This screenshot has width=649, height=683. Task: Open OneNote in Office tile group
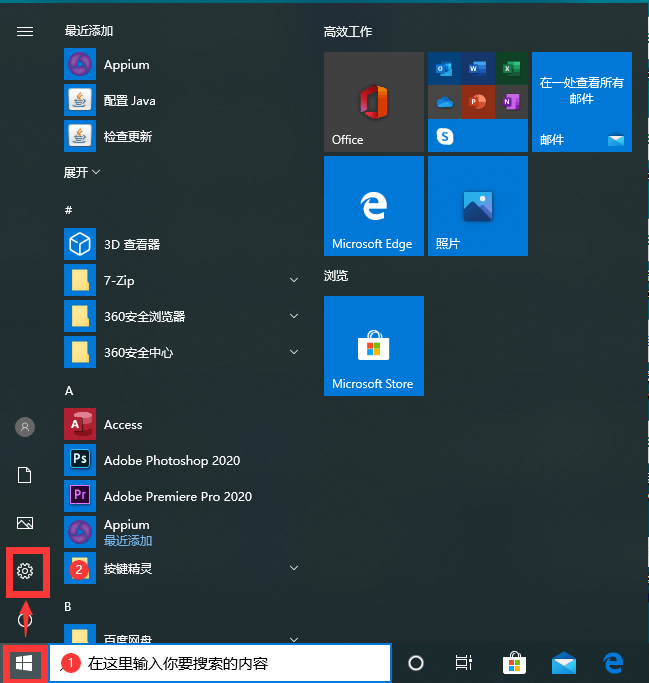[x=511, y=102]
